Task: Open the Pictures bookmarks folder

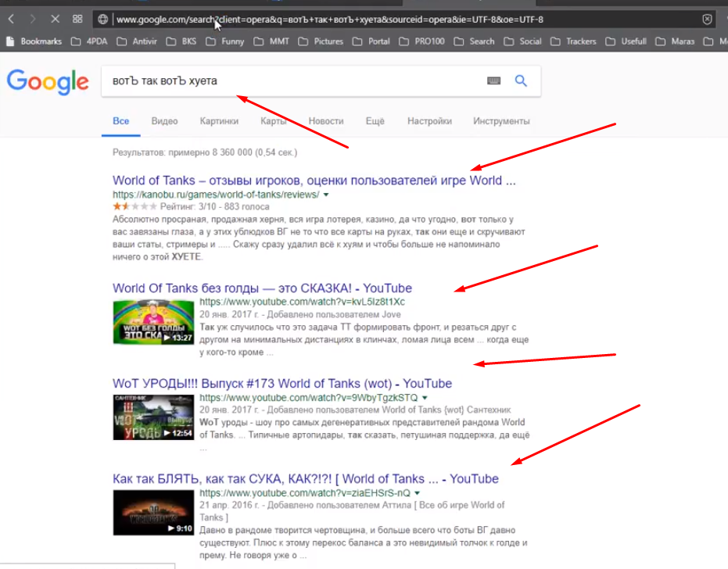Action: click(x=321, y=41)
